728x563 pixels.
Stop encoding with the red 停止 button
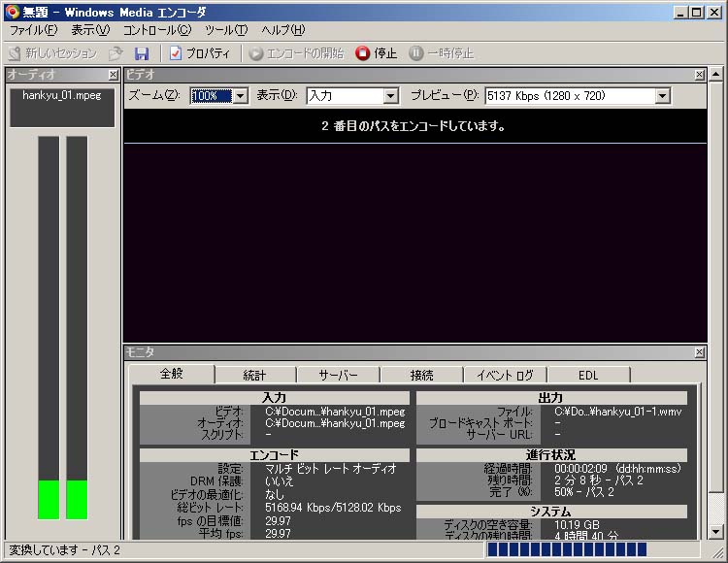(x=377, y=53)
